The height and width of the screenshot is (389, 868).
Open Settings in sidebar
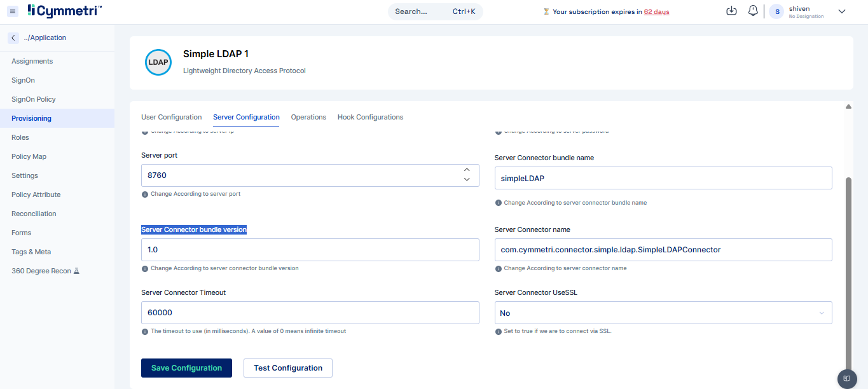point(57,175)
